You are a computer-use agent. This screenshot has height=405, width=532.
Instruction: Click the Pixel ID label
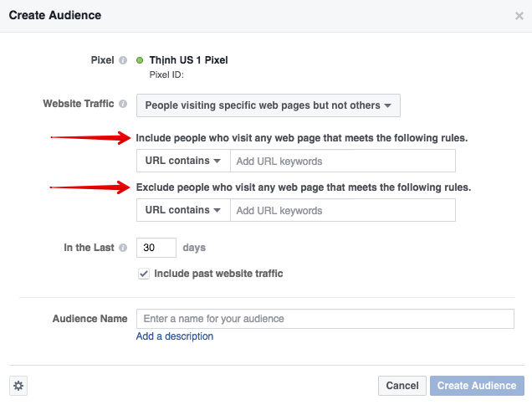pos(166,74)
